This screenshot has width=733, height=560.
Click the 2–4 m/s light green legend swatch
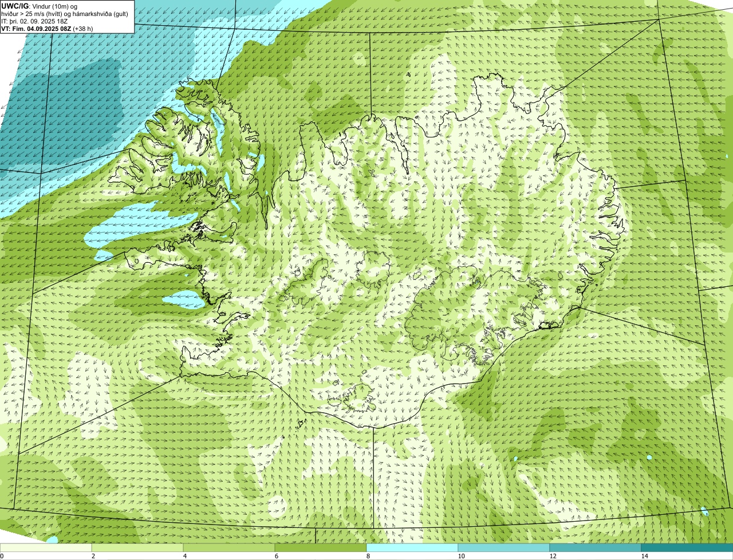point(137,548)
